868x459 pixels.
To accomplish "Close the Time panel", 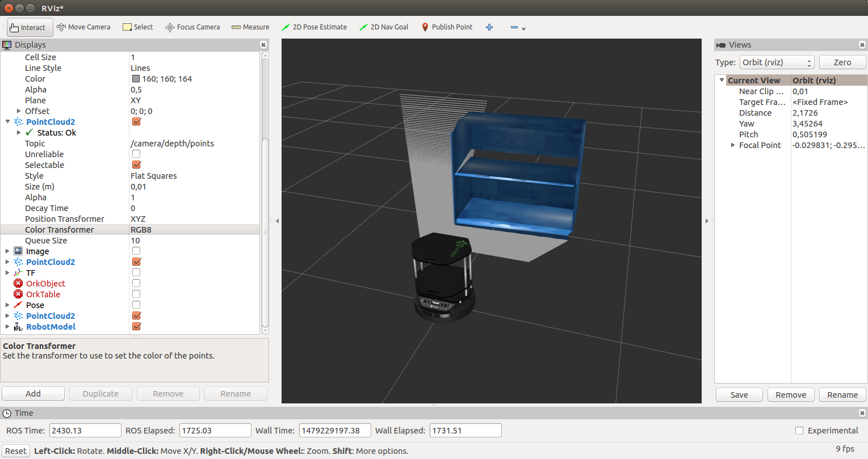I will click(x=862, y=413).
